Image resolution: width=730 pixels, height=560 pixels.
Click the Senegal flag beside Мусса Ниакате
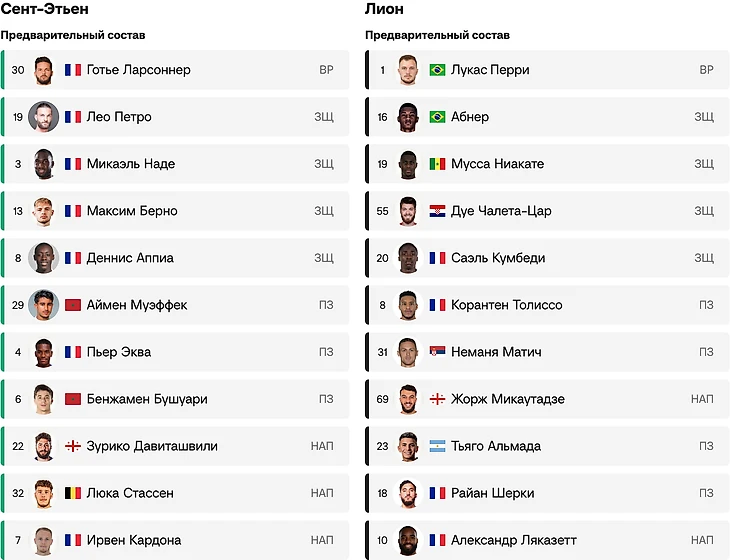(x=437, y=164)
